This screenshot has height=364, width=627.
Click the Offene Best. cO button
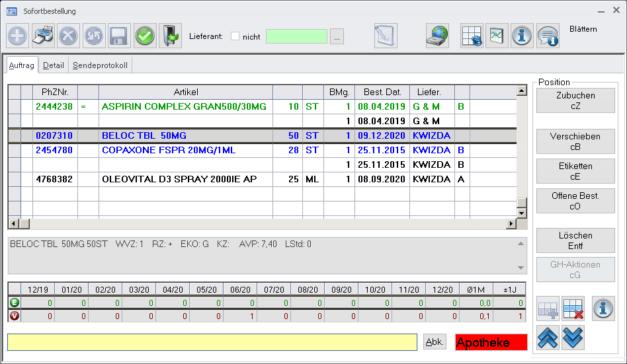[575, 201]
